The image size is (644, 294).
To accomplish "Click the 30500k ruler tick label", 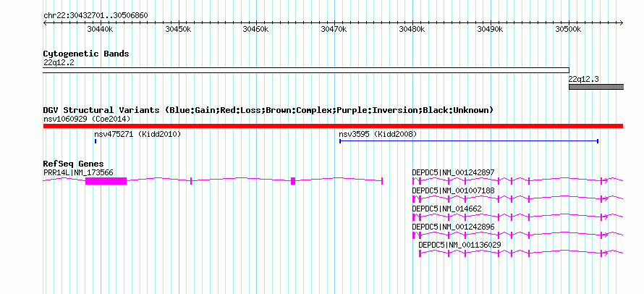I will [x=567, y=29].
